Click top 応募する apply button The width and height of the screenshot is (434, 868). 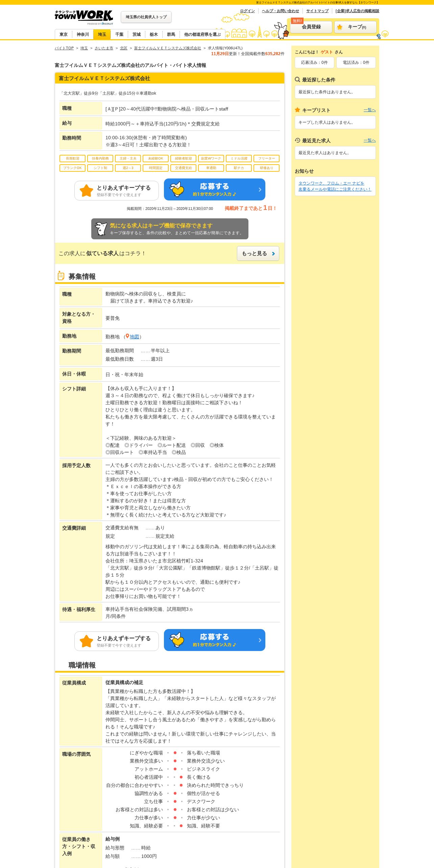[215, 190]
